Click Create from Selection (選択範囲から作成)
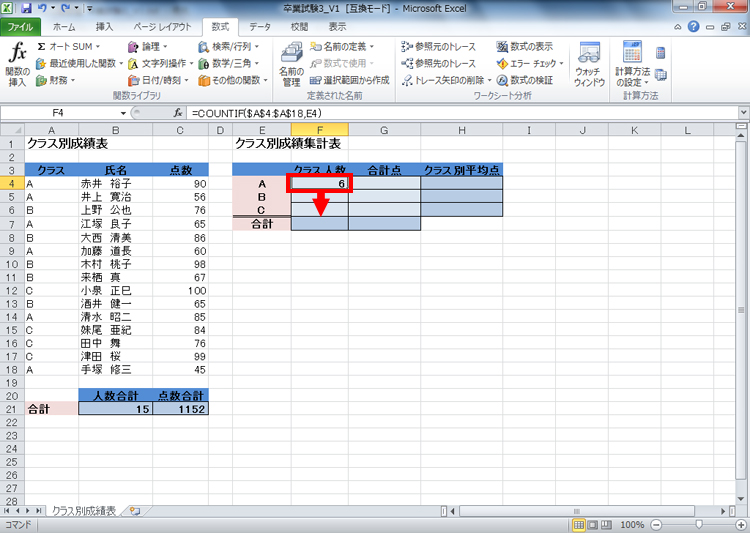 click(349, 80)
